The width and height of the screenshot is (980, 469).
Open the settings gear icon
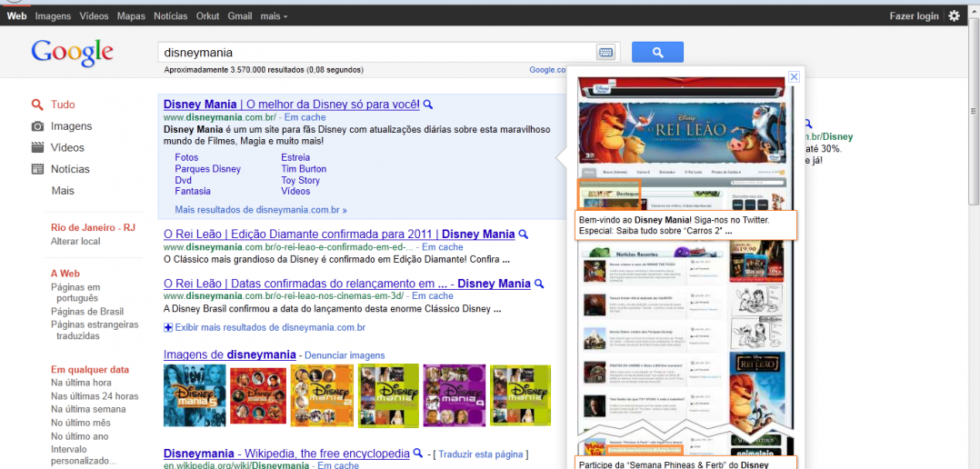click(x=954, y=15)
